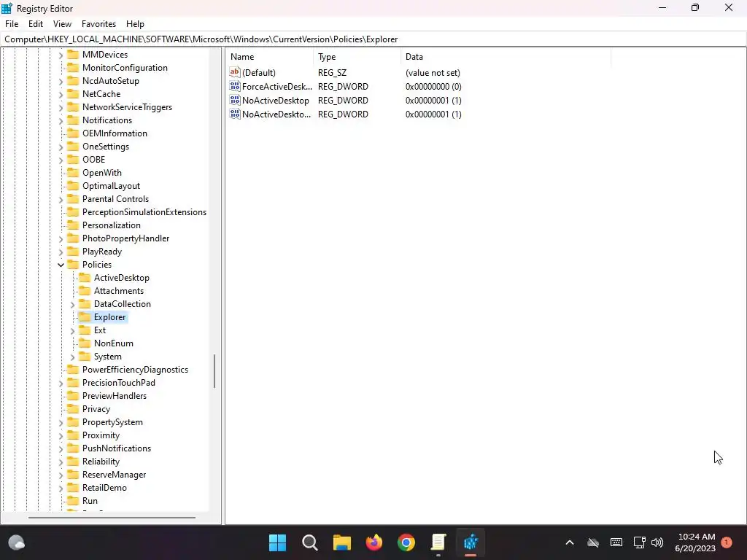Select the PrecisionTouchPad key

tap(119, 382)
